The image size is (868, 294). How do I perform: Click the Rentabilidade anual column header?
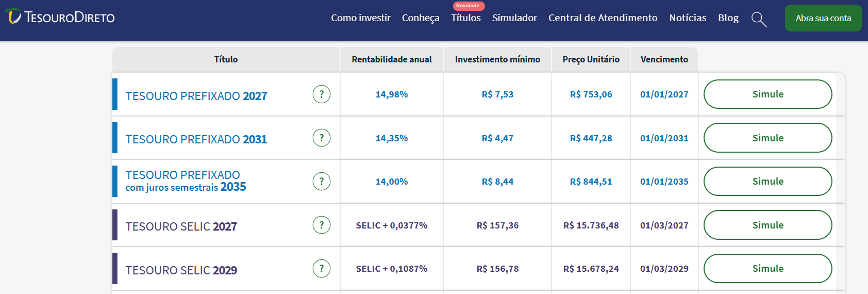(x=392, y=59)
